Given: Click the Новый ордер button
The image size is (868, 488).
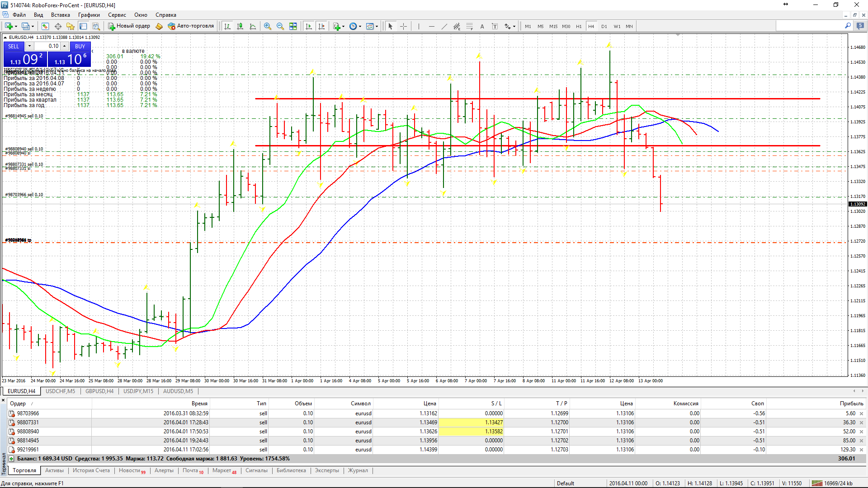Looking at the screenshot, I should click(129, 26).
